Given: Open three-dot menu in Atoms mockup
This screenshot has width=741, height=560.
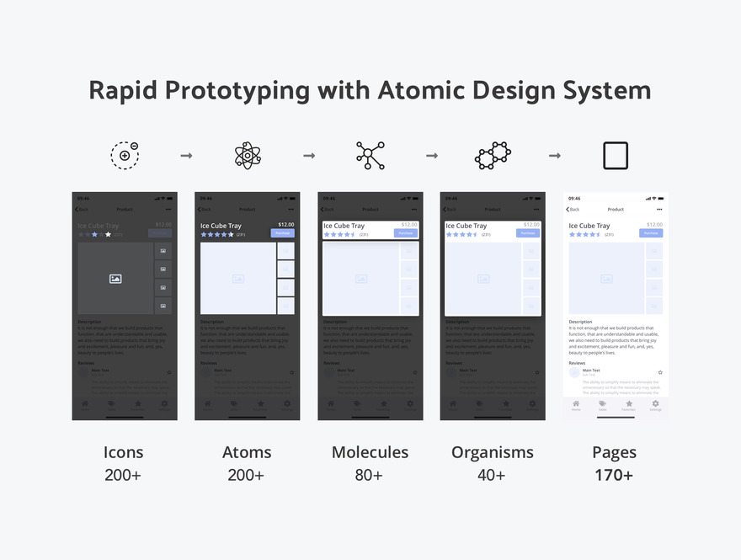Looking at the screenshot, I should point(291,210).
